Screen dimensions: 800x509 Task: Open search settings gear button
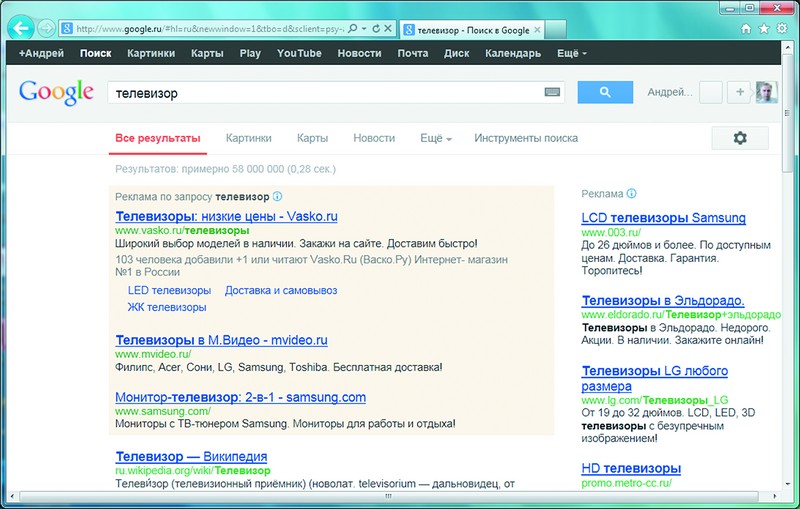tap(740, 138)
